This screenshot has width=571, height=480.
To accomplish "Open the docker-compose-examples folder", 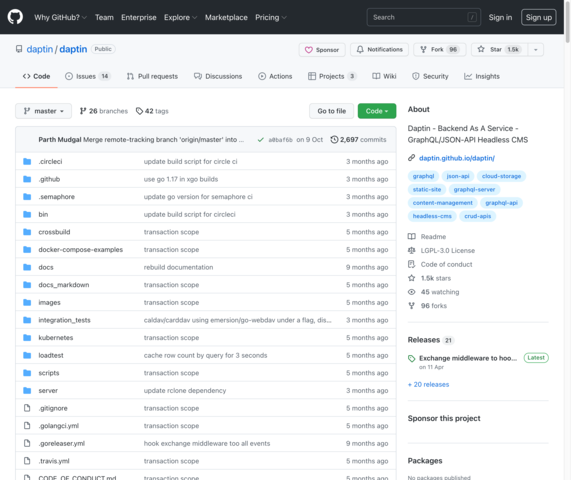I will 80,249.
